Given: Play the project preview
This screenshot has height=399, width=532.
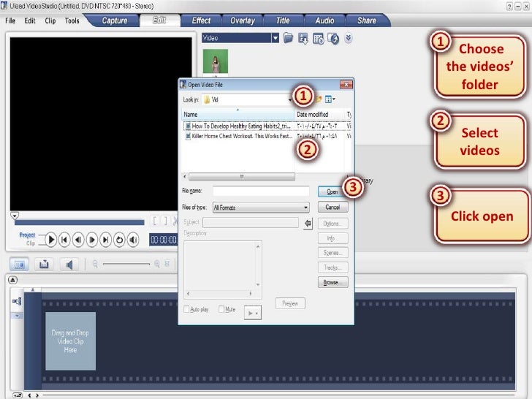Looking at the screenshot, I should 51,240.
